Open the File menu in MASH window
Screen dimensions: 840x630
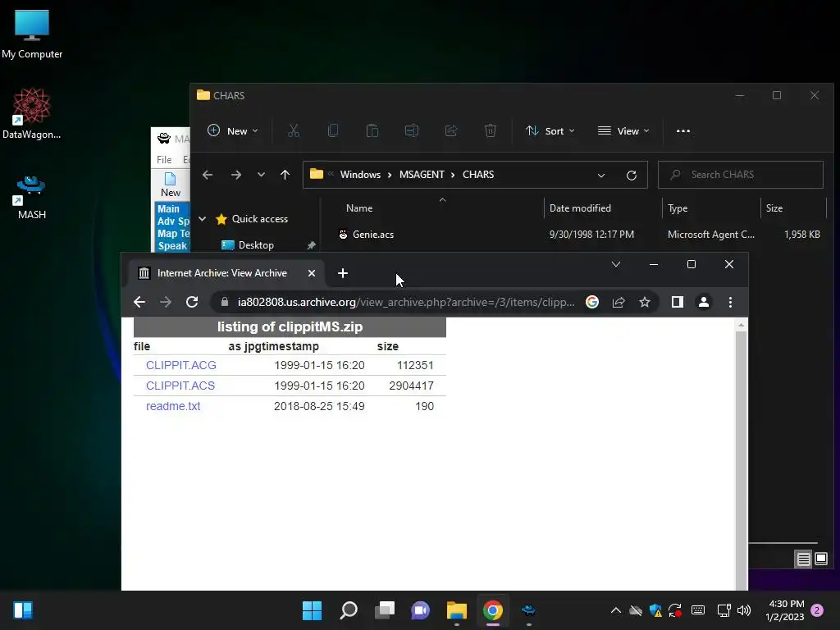coord(164,160)
